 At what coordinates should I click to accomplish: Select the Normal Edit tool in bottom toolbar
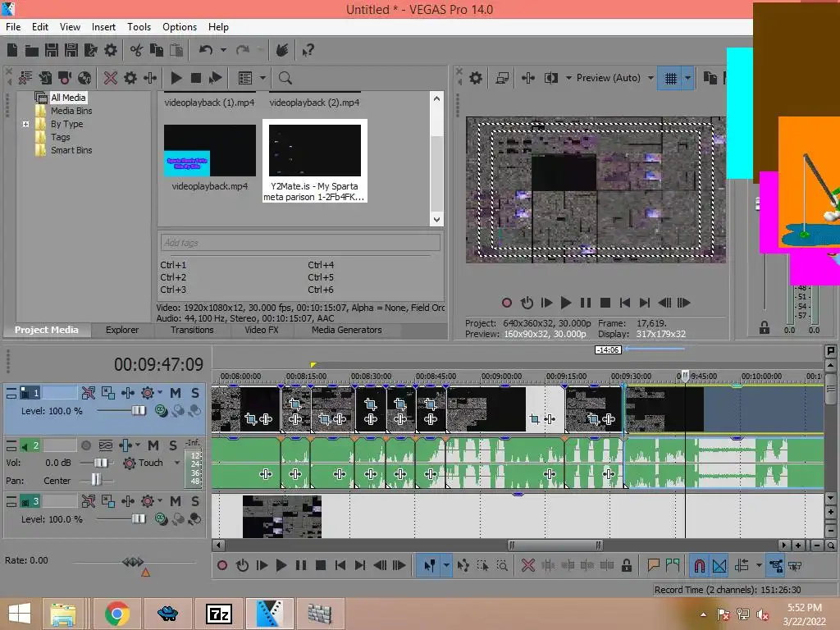(x=429, y=566)
